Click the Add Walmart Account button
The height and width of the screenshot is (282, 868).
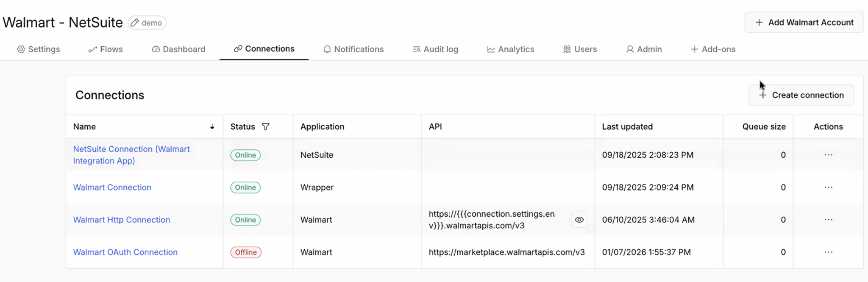[x=804, y=22]
